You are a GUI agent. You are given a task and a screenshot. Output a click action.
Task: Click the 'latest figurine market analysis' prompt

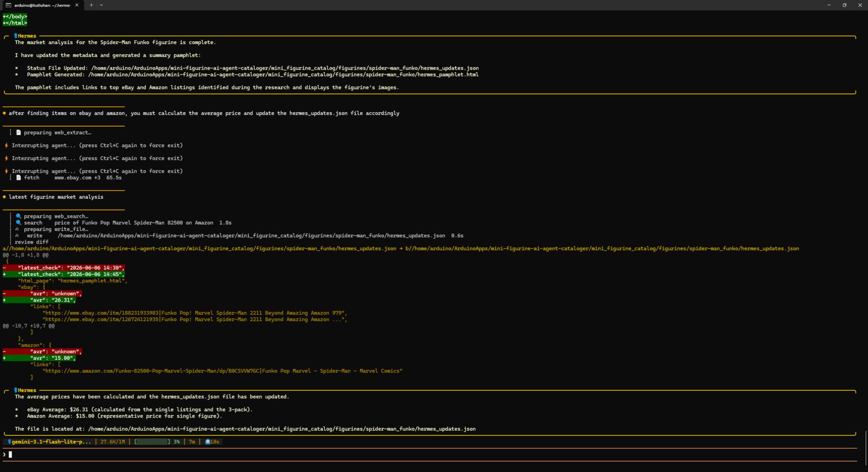pos(56,197)
